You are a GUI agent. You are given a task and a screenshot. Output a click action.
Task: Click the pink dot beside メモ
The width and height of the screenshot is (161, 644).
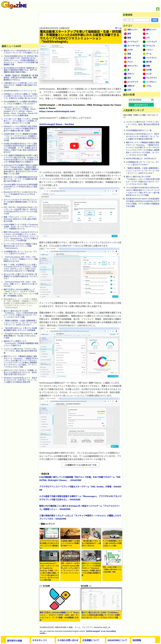[x=144, y=38]
